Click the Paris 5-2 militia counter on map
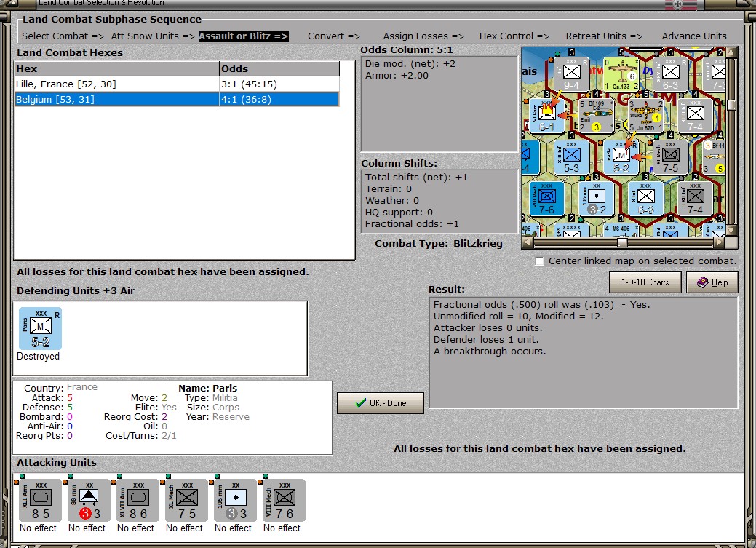This screenshot has width=756, height=548. point(621,157)
